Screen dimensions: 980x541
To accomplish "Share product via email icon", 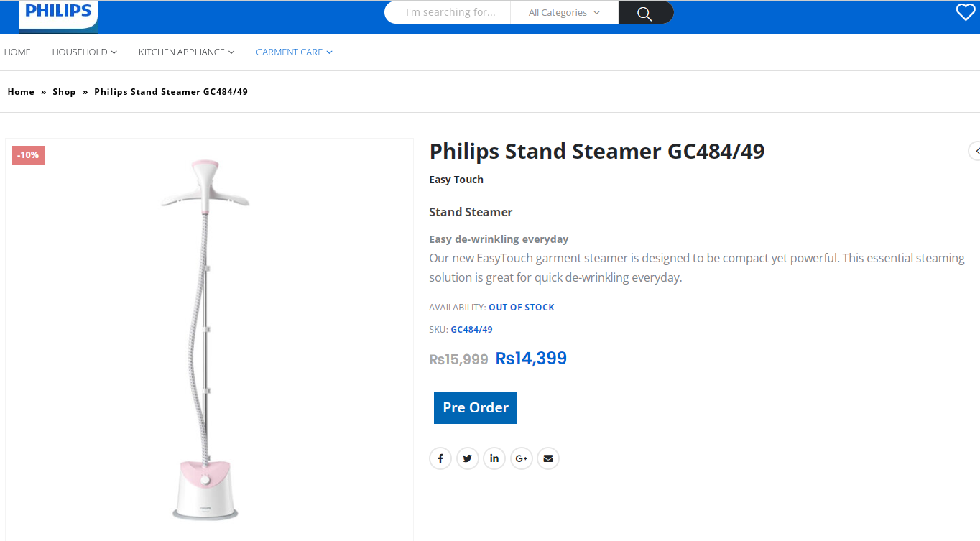I will 548,458.
